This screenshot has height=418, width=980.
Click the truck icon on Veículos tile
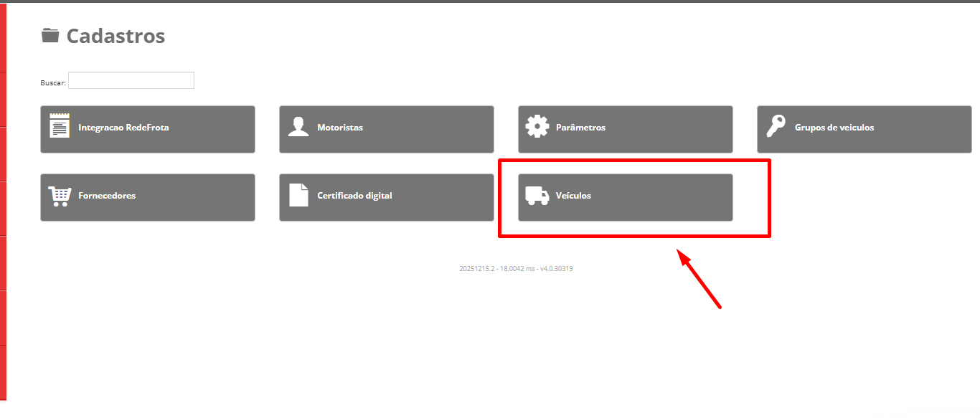pyautogui.click(x=537, y=196)
